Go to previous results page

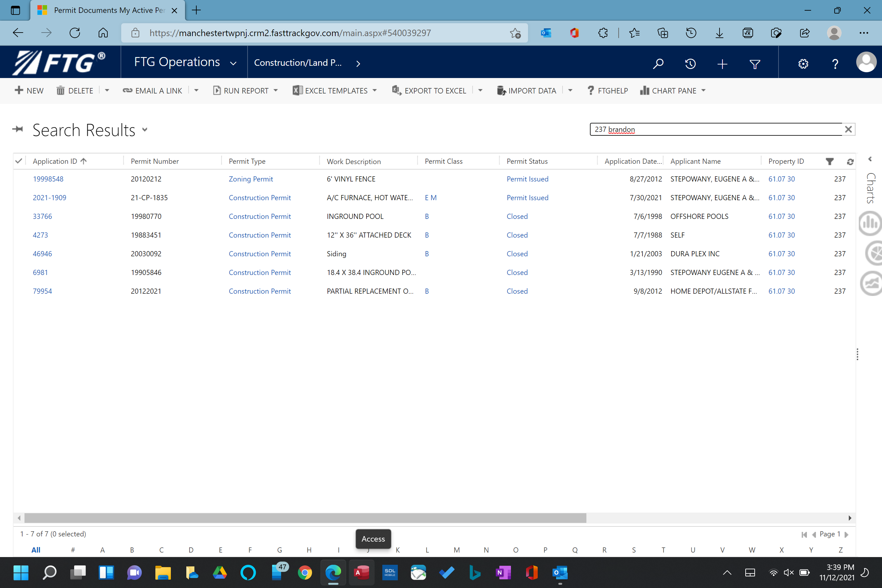813,534
